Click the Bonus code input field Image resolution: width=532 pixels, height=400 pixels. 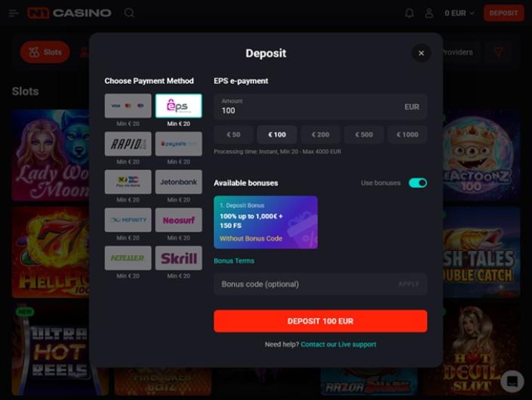320,284
